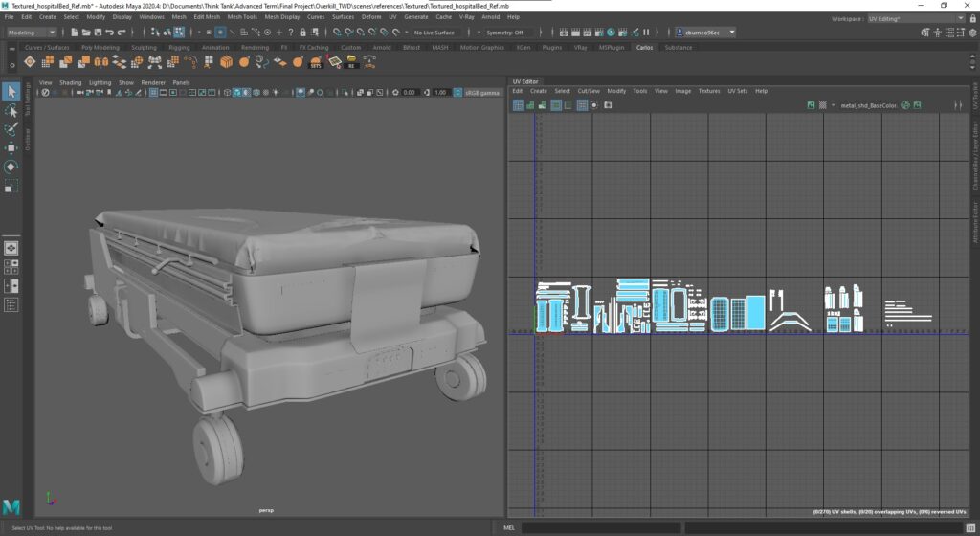The width and height of the screenshot is (980, 536).
Task: Open the metal_shd_BaseColor texture dropdown
Action: [868, 105]
